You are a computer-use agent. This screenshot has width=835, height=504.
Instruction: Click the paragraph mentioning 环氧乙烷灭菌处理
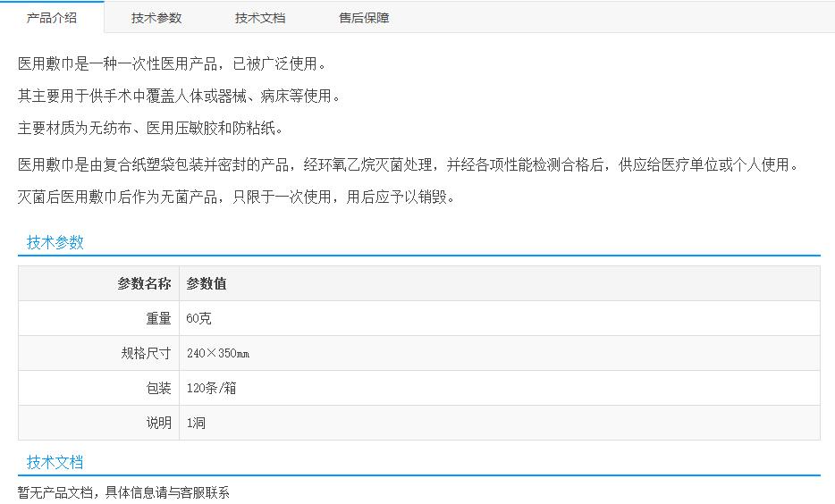tap(407, 164)
